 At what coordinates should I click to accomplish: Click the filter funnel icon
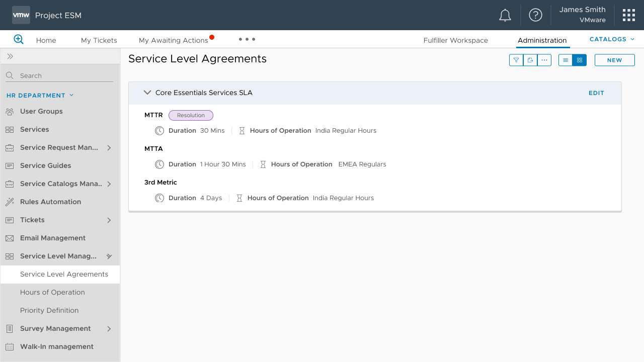pyautogui.click(x=516, y=60)
